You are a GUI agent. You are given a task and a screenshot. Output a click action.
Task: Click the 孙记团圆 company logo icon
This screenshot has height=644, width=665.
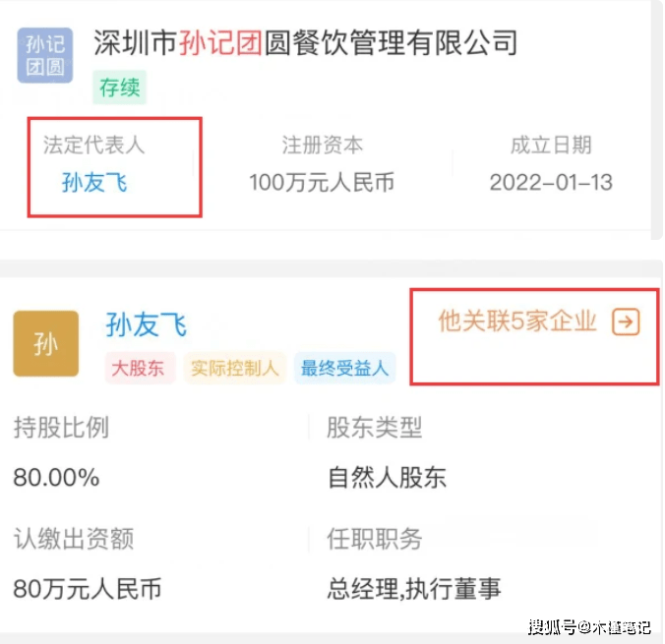[x=45, y=56]
